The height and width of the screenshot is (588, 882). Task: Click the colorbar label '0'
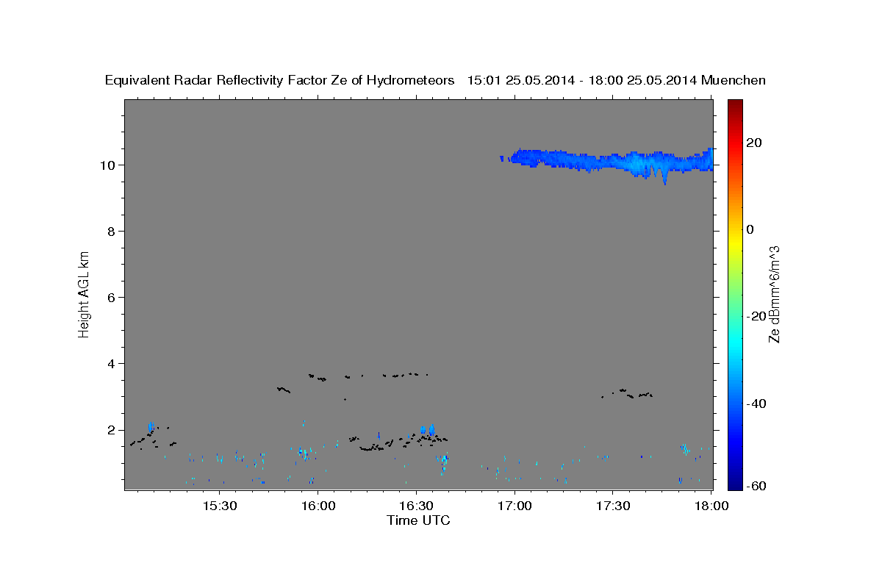coord(750,229)
